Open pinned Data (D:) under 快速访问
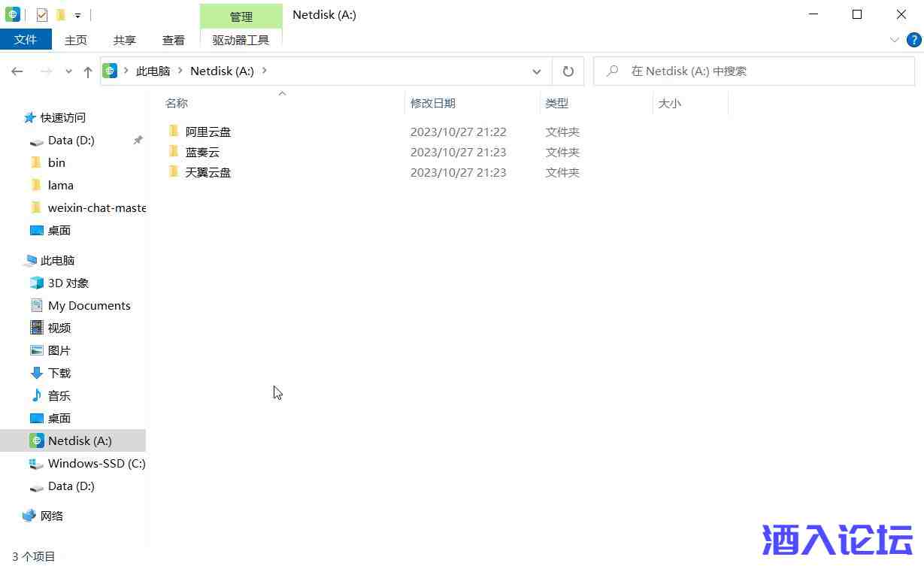Image resolution: width=924 pixels, height=566 pixels. click(71, 140)
